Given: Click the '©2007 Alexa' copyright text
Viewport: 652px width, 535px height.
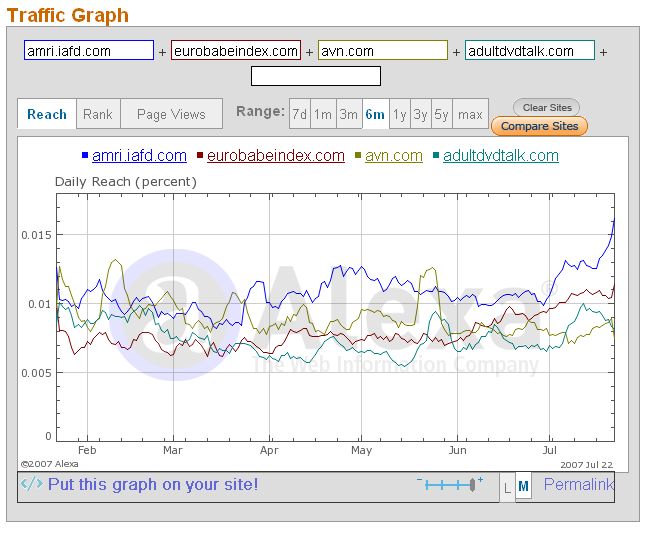Looking at the screenshot, I should [49, 464].
